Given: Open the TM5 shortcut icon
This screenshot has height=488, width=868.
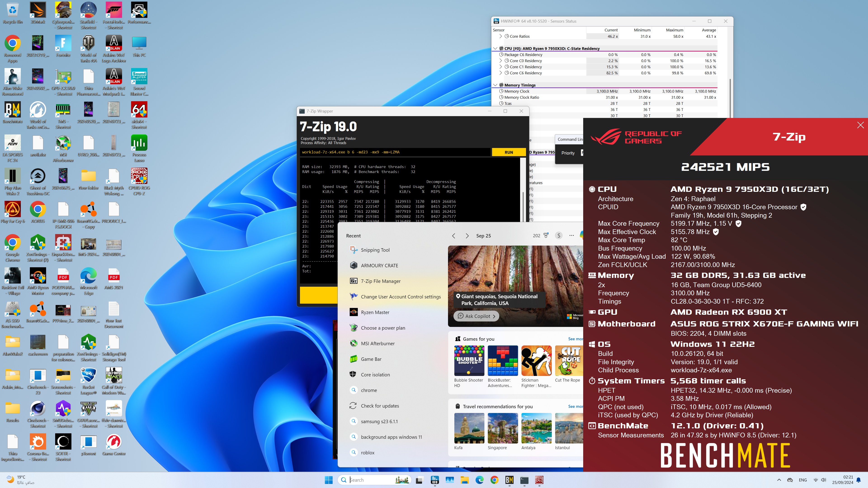Looking at the screenshot, I should click(63, 115).
